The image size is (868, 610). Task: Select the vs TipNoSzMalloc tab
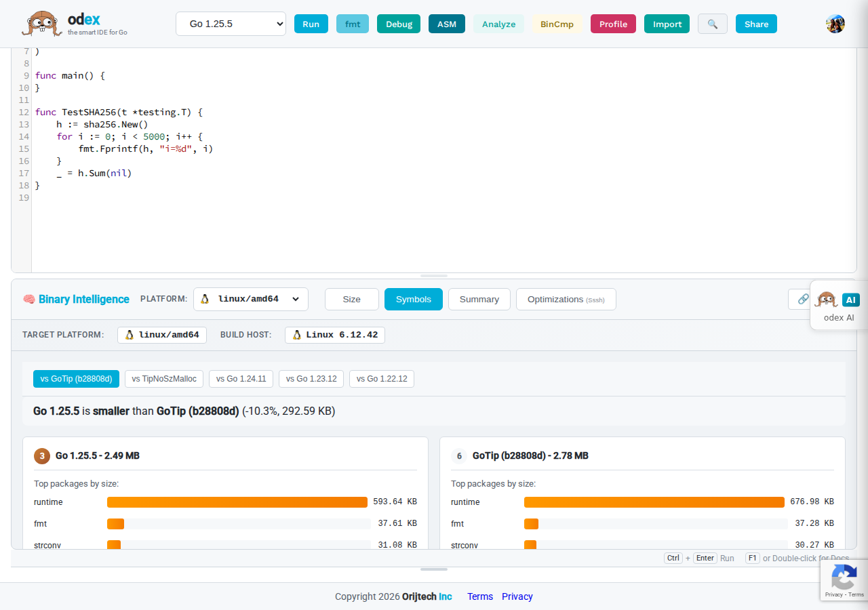pyautogui.click(x=163, y=379)
